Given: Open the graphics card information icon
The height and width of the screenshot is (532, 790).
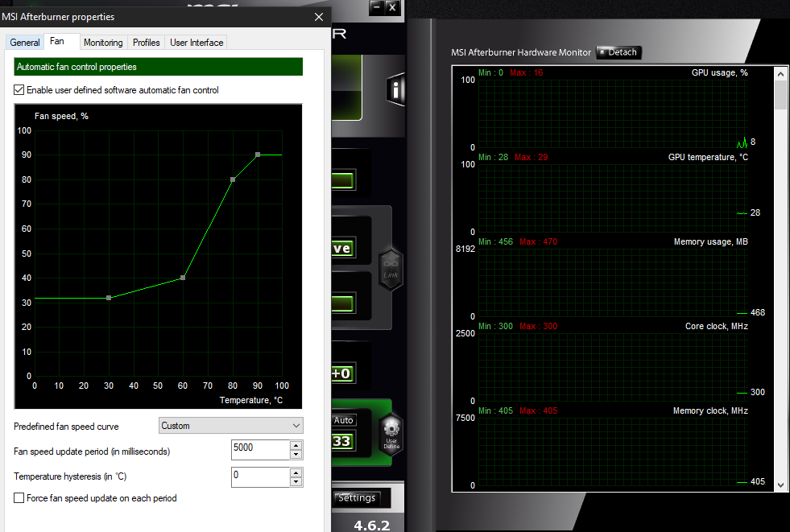Looking at the screenshot, I should [396, 91].
